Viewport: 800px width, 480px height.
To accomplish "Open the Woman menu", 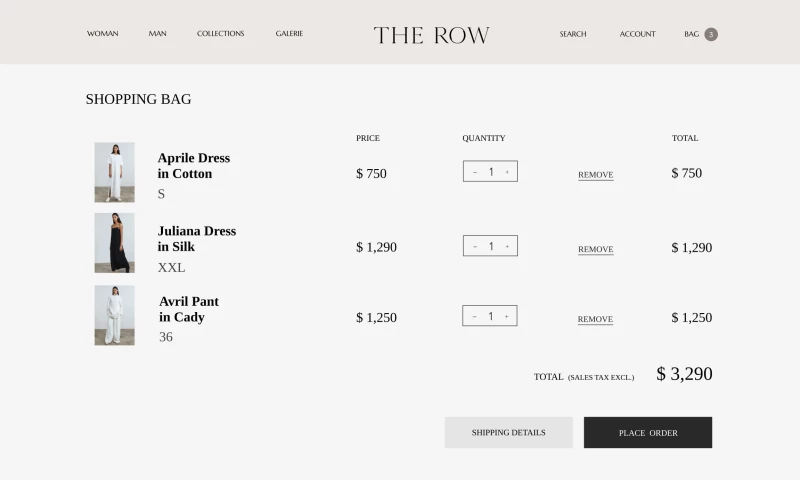I will tap(102, 34).
